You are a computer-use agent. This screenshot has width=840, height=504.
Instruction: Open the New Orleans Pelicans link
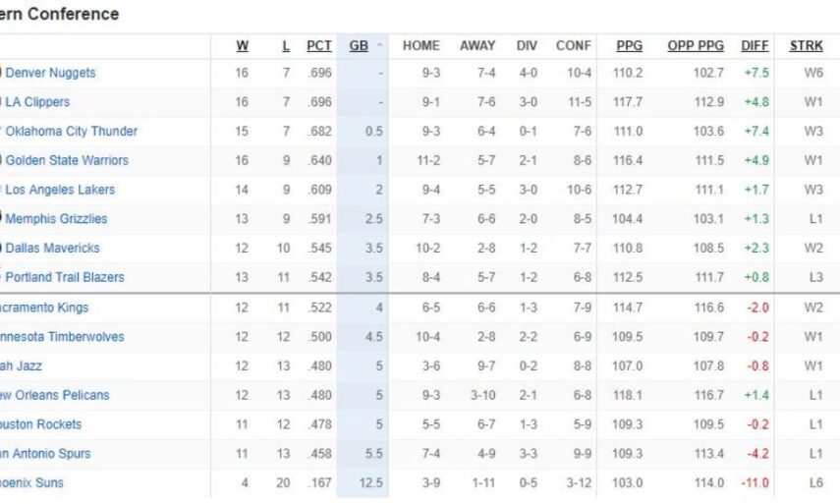[x=54, y=395]
